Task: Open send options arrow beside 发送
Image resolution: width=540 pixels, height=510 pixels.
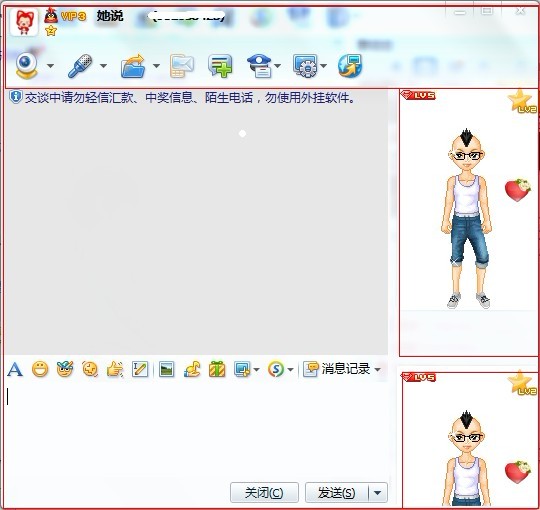Action: 378,492
